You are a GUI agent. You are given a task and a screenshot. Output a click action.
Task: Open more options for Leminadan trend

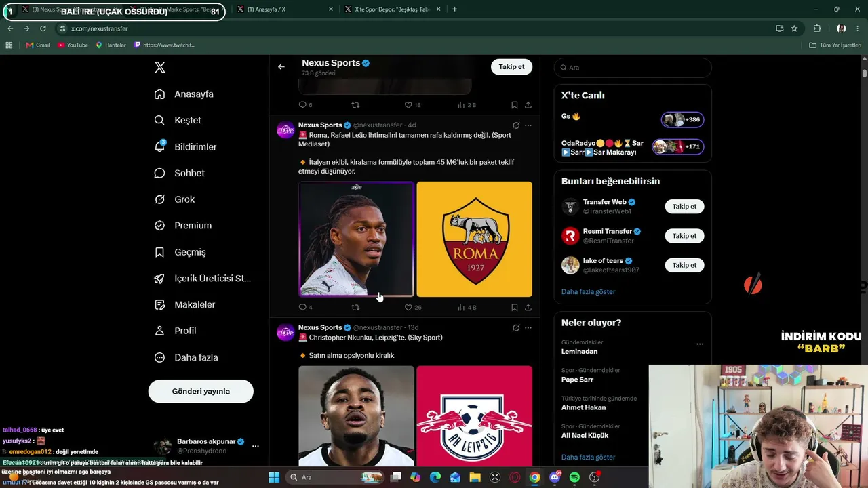click(x=700, y=344)
